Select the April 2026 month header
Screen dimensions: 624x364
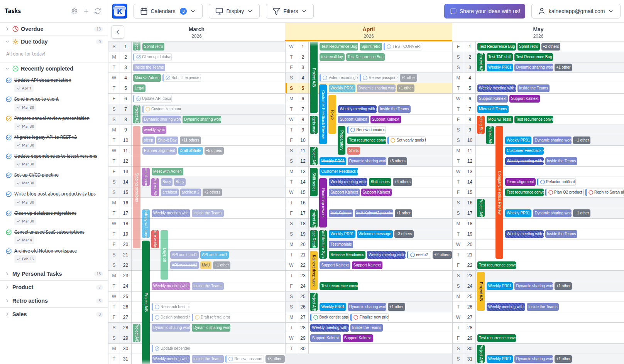pyautogui.click(x=369, y=32)
